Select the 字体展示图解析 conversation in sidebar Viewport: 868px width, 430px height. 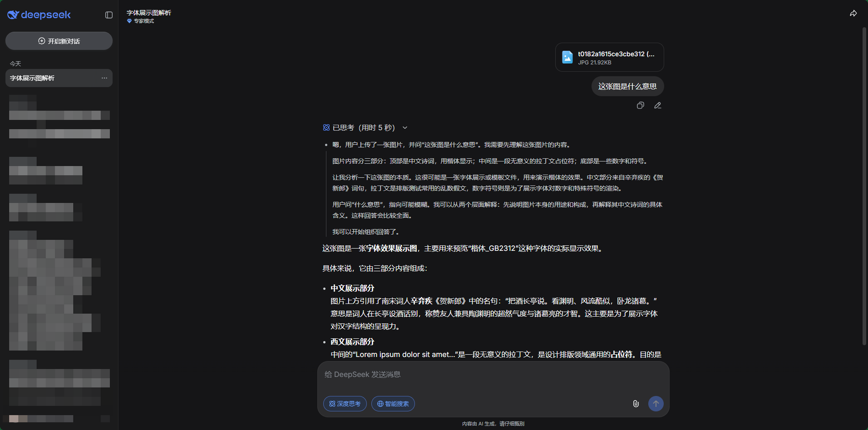click(50, 78)
